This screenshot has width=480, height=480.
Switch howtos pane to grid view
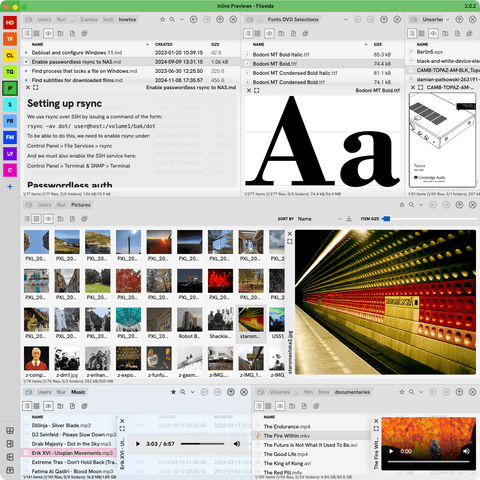coord(37,33)
